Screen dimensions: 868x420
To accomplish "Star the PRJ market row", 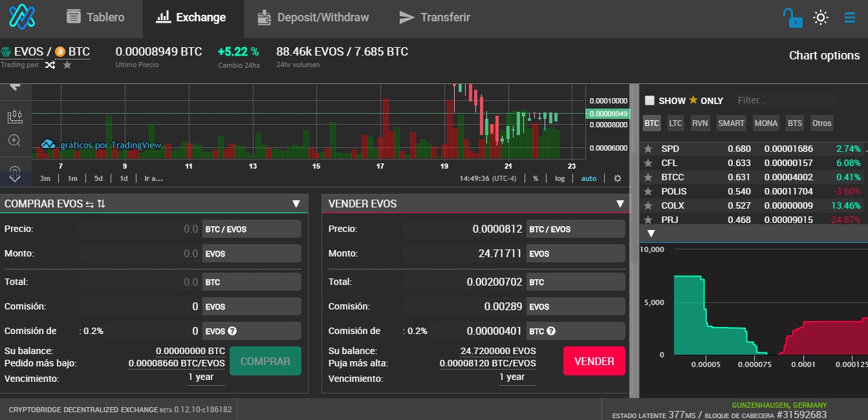I will coord(648,220).
